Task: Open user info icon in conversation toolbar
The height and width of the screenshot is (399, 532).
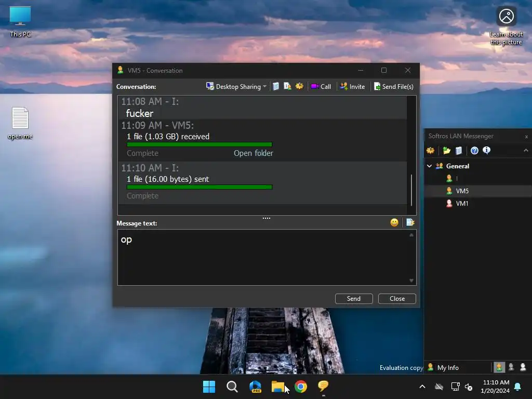Action: pyautogui.click(x=287, y=87)
